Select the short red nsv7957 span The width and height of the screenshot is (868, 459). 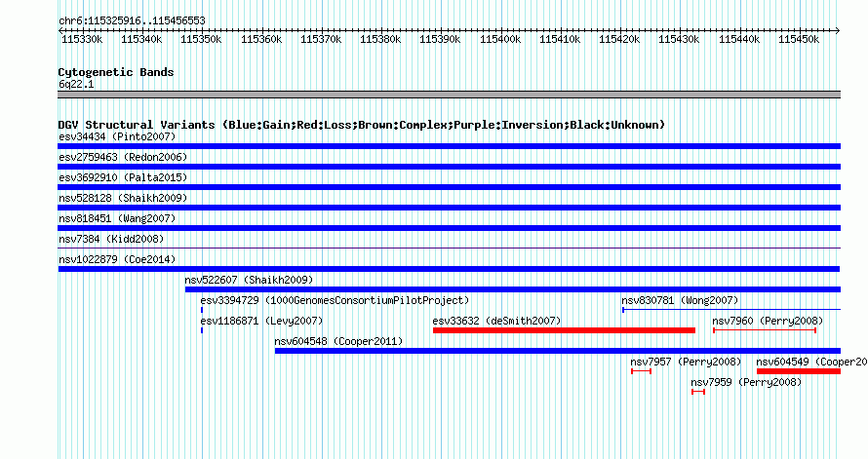[x=641, y=371]
